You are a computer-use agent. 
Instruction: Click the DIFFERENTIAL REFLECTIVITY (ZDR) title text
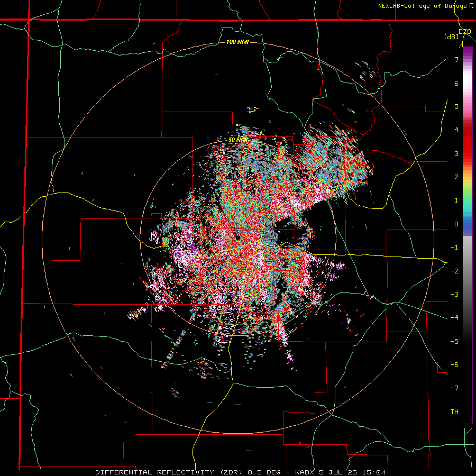pos(169,472)
